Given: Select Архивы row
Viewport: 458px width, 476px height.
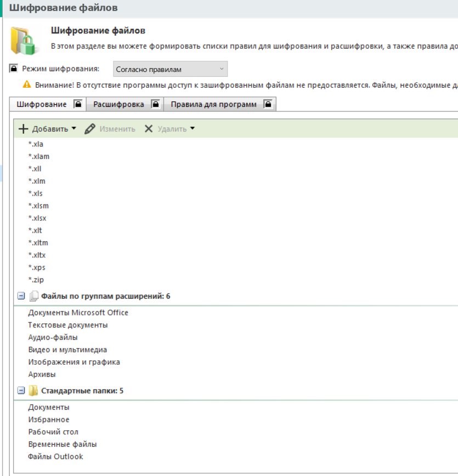Looking at the screenshot, I should [x=236, y=375].
